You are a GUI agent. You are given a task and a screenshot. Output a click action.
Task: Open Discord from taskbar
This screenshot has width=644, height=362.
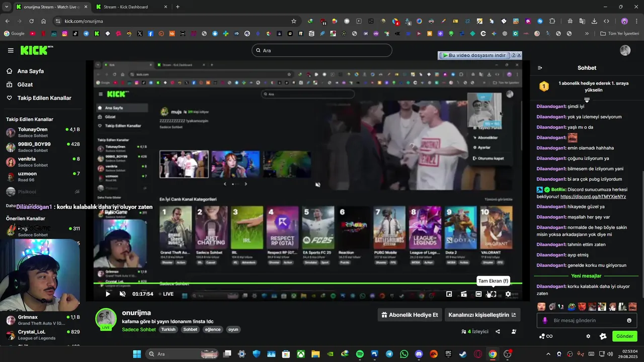(x=419, y=354)
